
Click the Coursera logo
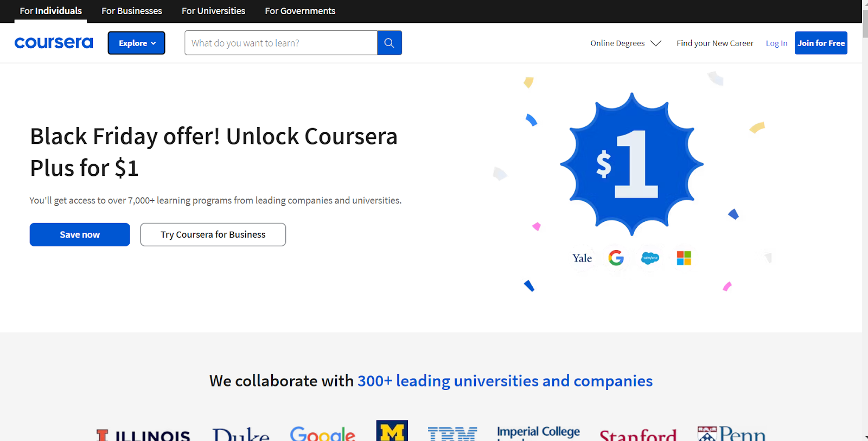pyautogui.click(x=54, y=43)
